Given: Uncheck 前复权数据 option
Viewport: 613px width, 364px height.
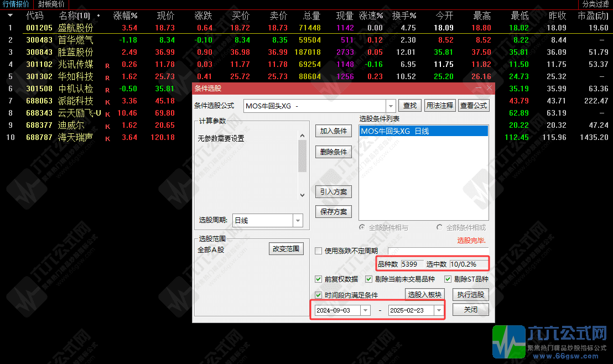Looking at the screenshot, I should click(x=318, y=279).
